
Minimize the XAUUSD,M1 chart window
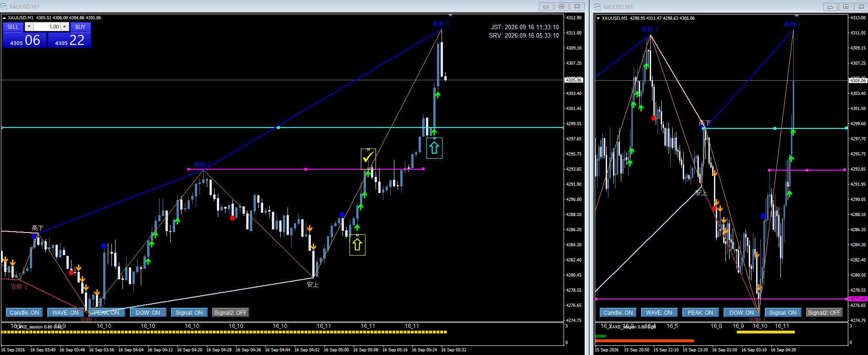click(546, 6)
